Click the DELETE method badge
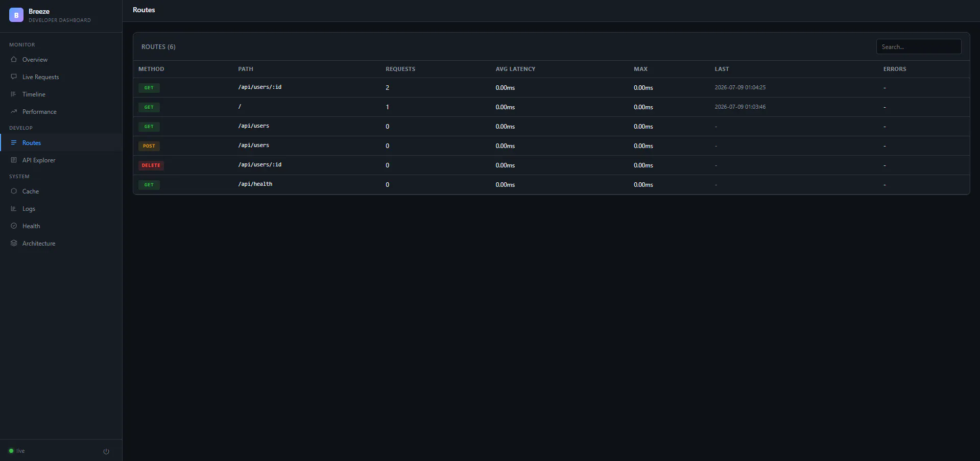 (151, 165)
